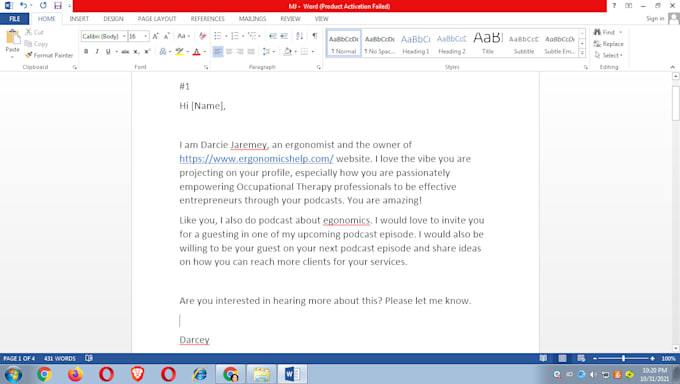Save the document from Quick Access
Image resolution: width=680 pixels, height=384 pixels.
[58, 6]
